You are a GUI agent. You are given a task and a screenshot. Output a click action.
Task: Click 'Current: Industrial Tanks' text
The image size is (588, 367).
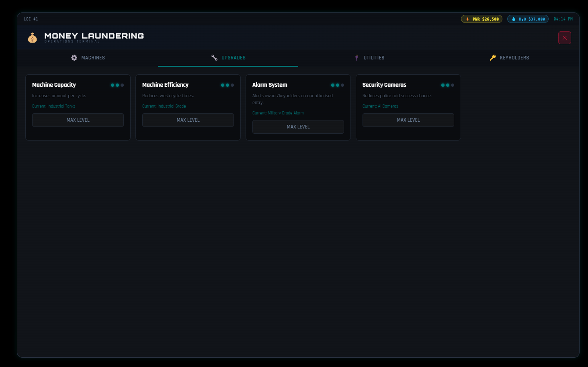pyautogui.click(x=54, y=106)
